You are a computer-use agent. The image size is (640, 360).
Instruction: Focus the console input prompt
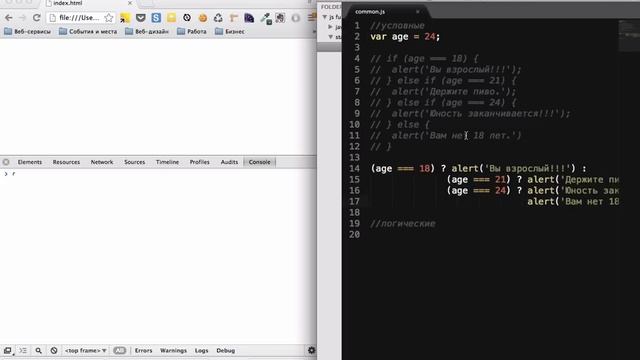(x=159, y=174)
